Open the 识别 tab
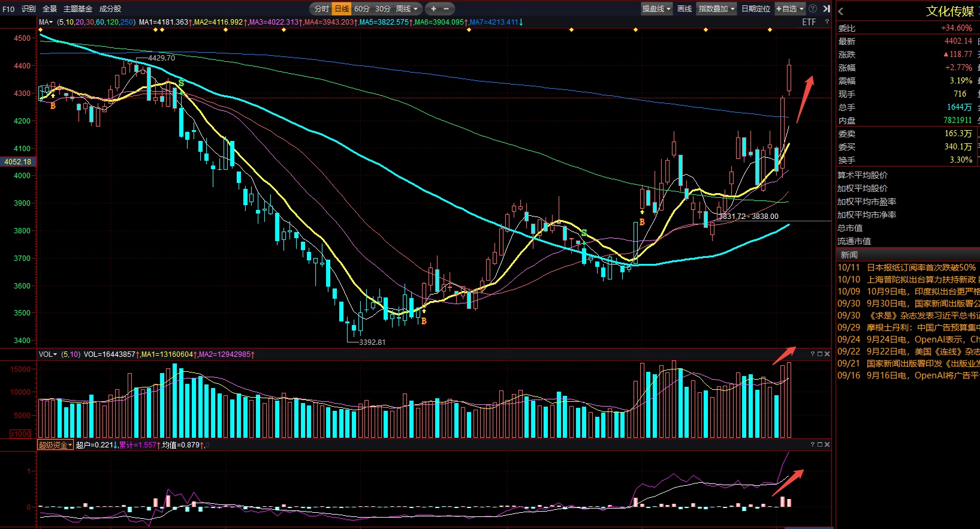 pos(29,9)
